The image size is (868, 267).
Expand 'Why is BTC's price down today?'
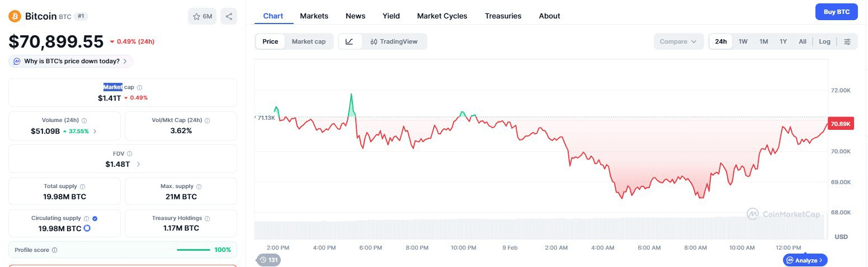pos(71,61)
